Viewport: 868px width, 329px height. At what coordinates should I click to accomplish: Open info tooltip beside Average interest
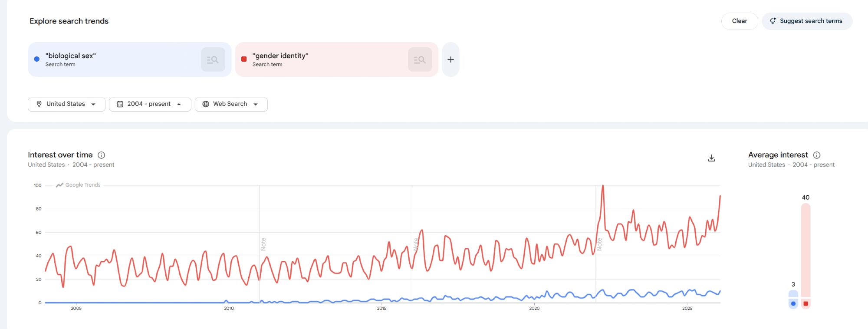[817, 155]
